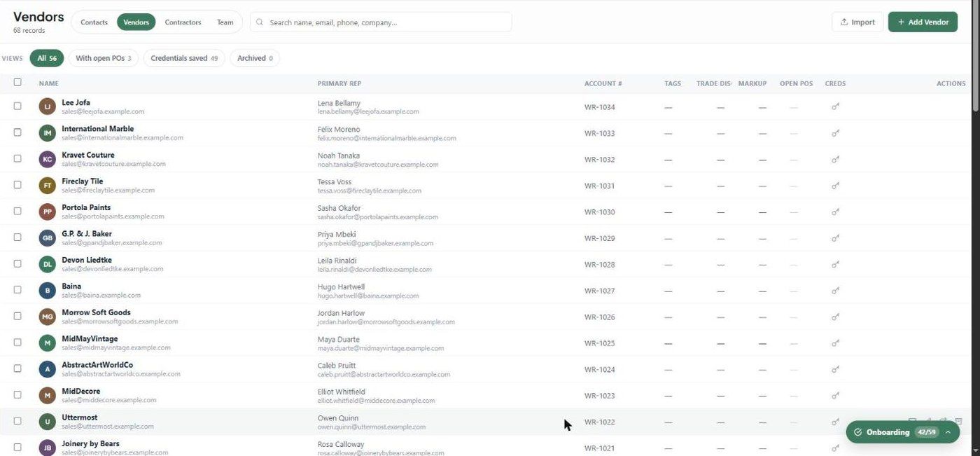Click the key icon for Devon Liedtke
Screen dimensions: 980x456
click(835, 264)
